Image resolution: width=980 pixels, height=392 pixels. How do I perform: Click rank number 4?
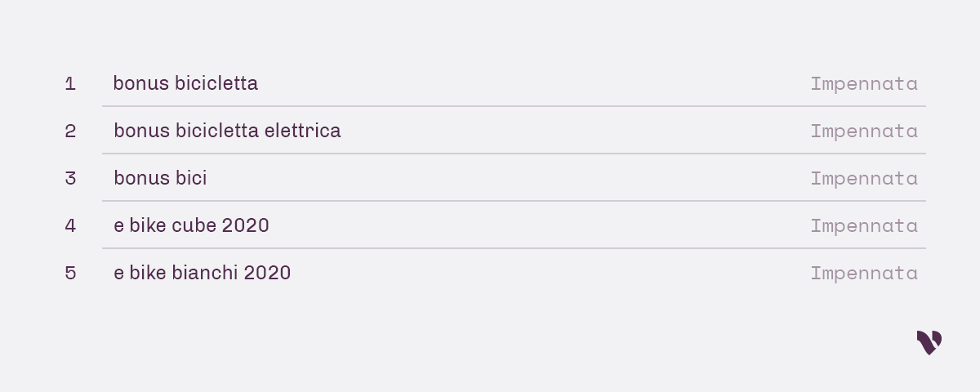pyautogui.click(x=70, y=225)
